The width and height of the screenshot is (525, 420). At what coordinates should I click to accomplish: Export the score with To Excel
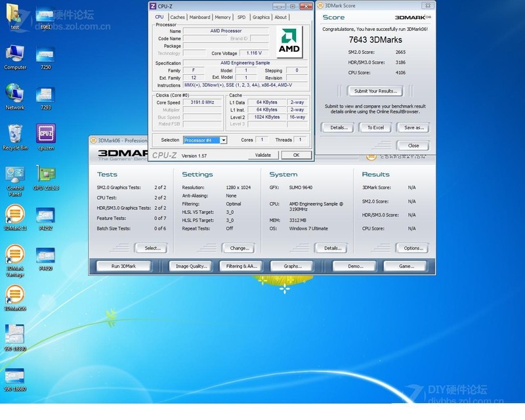tap(375, 127)
